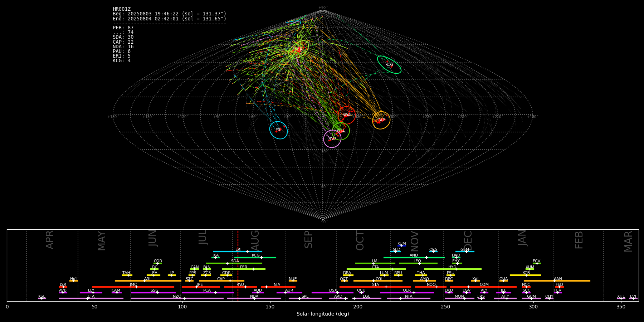The height and width of the screenshot is (322, 644).
Task: Click the FEB month label
Action: click(579, 240)
